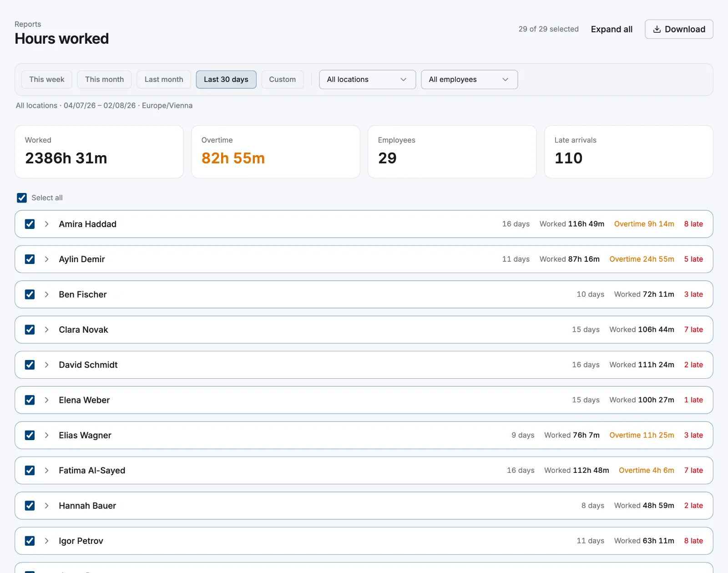
Task: Click the 29 of 29 selected label
Action: point(549,29)
